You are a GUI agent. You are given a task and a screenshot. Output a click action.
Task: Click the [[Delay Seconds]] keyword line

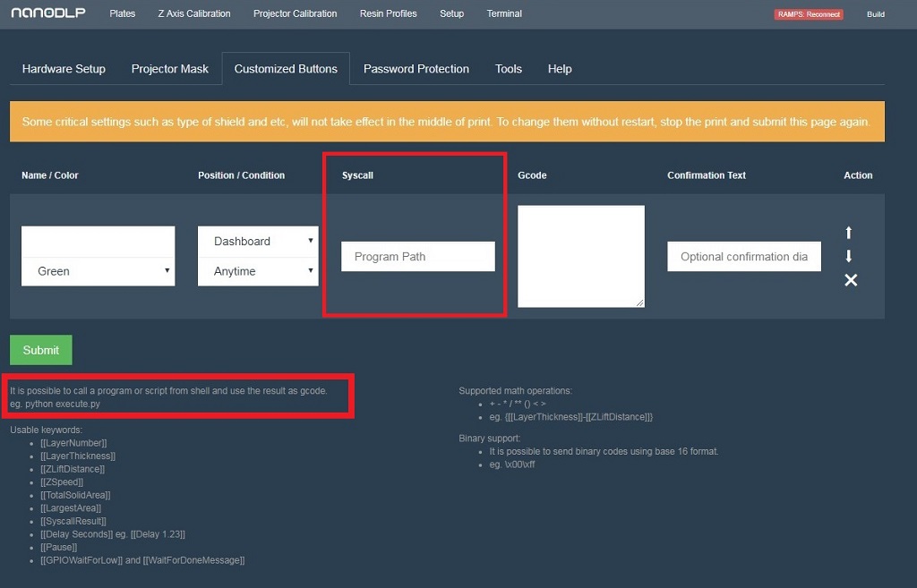pyautogui.click(x=113, y=534)
